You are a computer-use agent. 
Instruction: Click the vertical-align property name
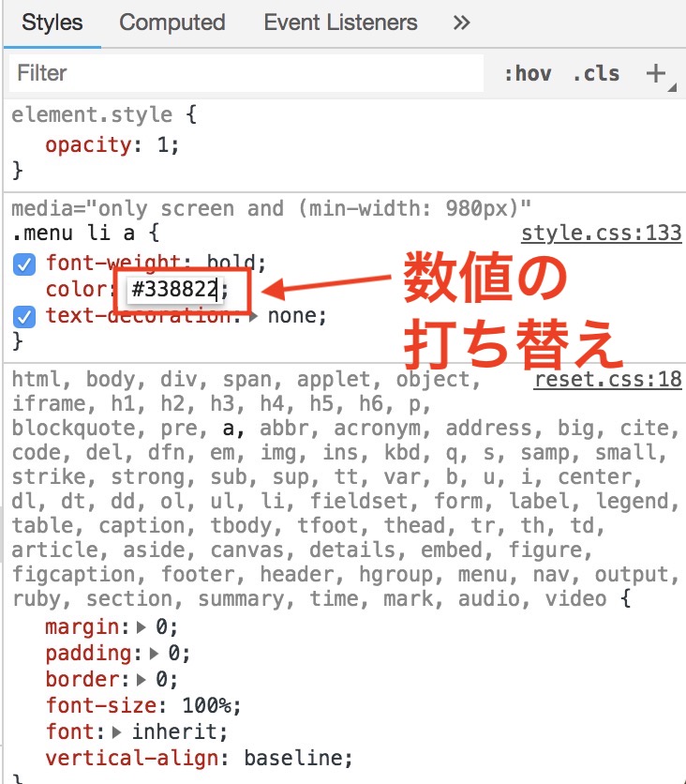(132, 759)
